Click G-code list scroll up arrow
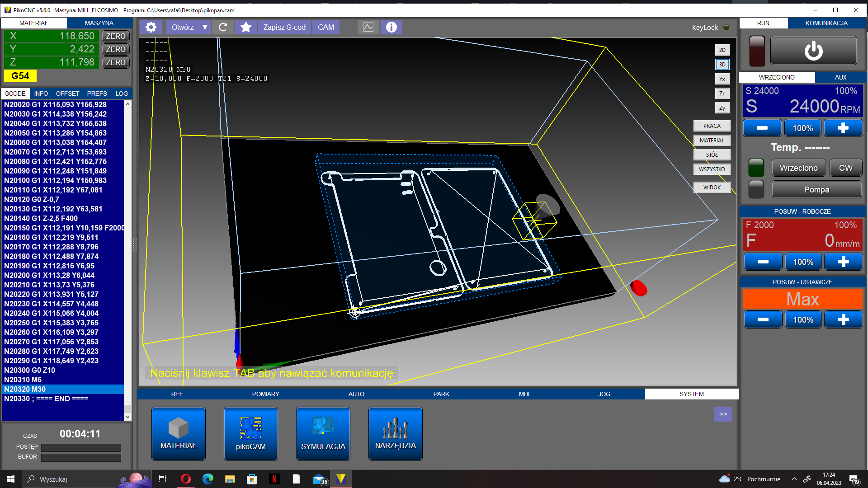 (127, 104)
